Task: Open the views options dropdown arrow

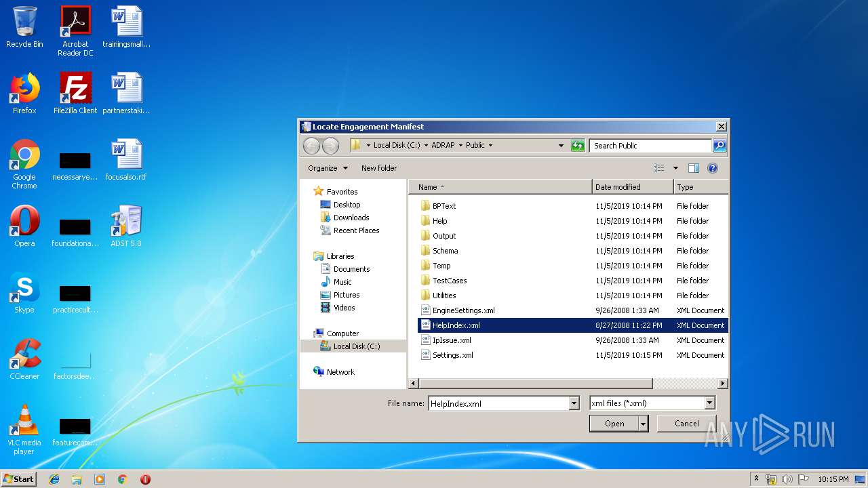Action: click(x=675, y=168)
